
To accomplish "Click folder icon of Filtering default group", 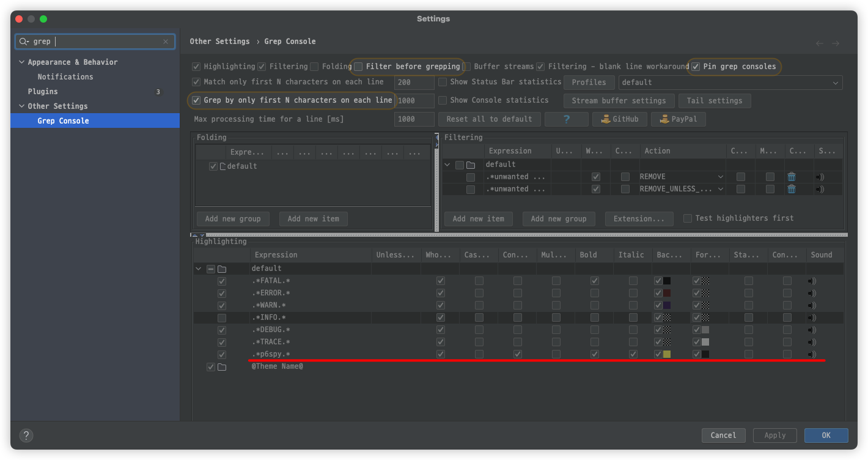I will [471, 165].
